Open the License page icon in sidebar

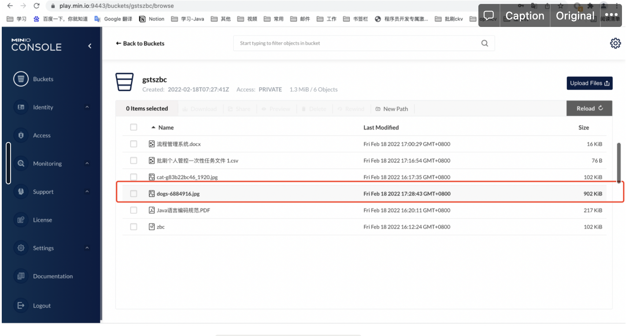[x=21, y=220]
